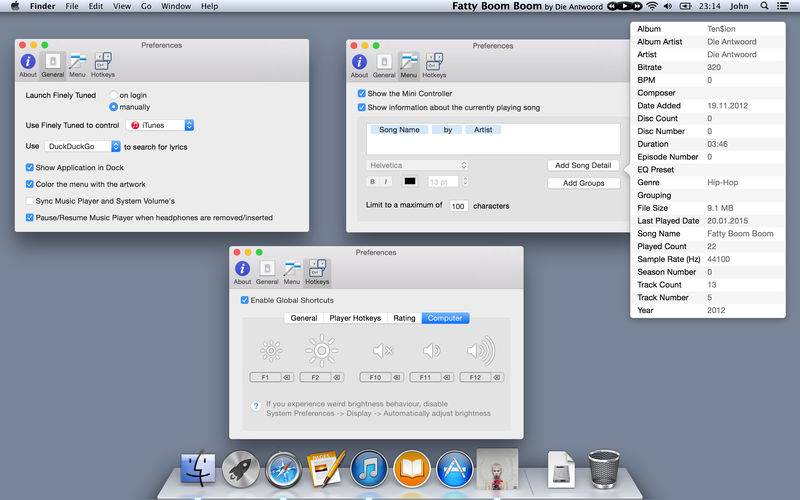800x500 pixels.
Task: Open Safari from the Dock
Action: (283, 469)
